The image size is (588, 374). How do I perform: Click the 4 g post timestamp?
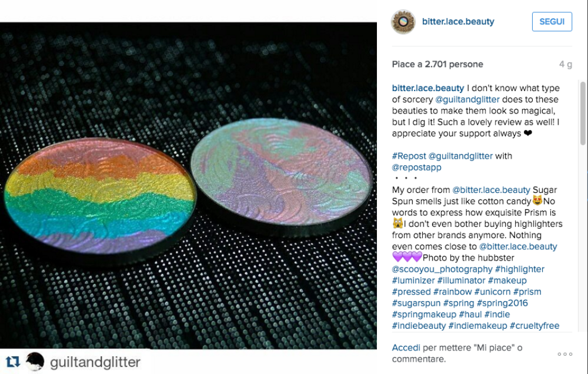coord(566,65)
